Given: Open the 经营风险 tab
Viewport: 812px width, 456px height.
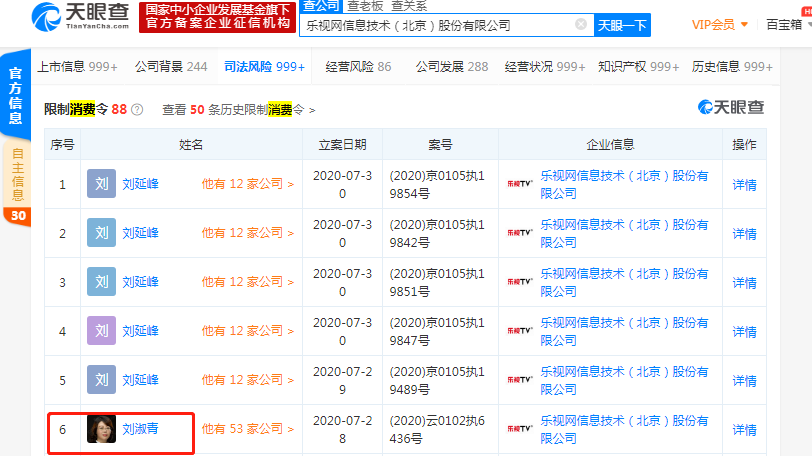Looking at the screenshot, I should (358, 67).
